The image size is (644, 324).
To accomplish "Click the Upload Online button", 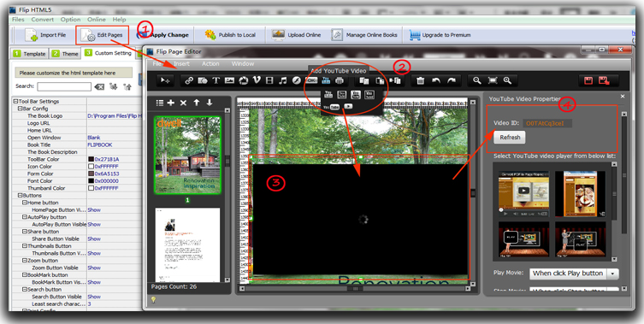I will 296,35.
